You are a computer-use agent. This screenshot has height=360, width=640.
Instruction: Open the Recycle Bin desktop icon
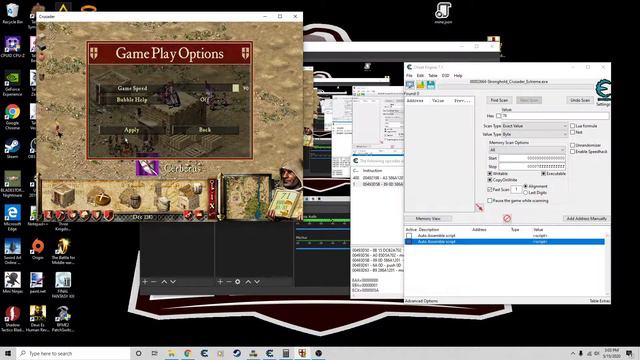click(x=12, y=13)
